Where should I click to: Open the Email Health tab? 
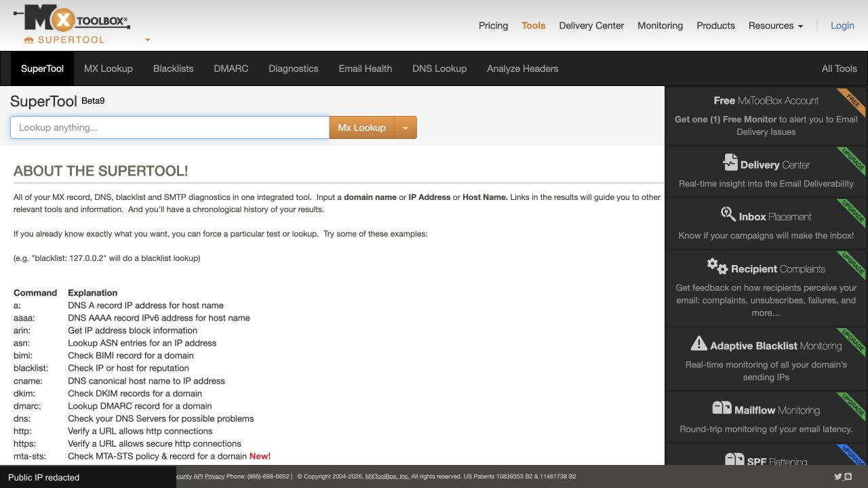point(366,68)
